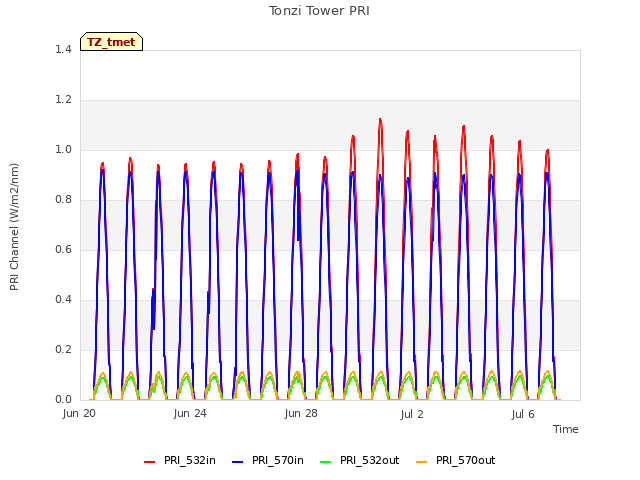640x480 pixels.
Task: Click the Jun 24 x-axis tick label
Action: (x=190, y=413)
